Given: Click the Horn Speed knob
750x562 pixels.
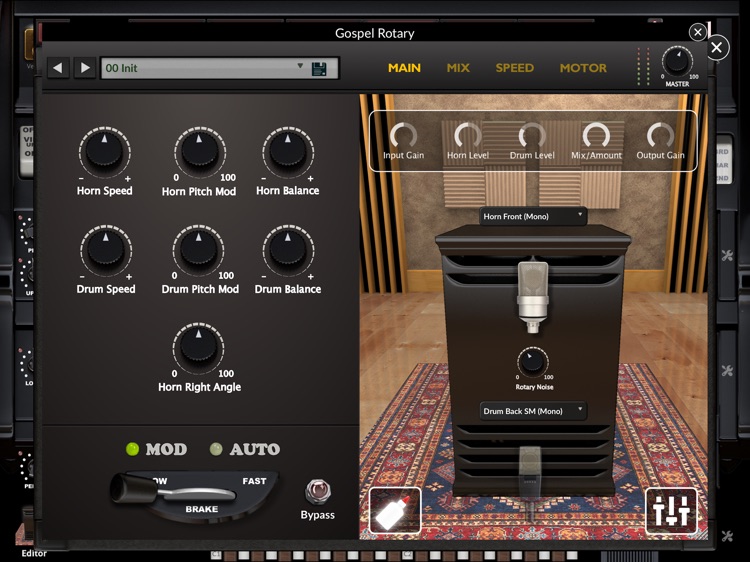Looking at the screenshot, I should [x=104, y=152].
